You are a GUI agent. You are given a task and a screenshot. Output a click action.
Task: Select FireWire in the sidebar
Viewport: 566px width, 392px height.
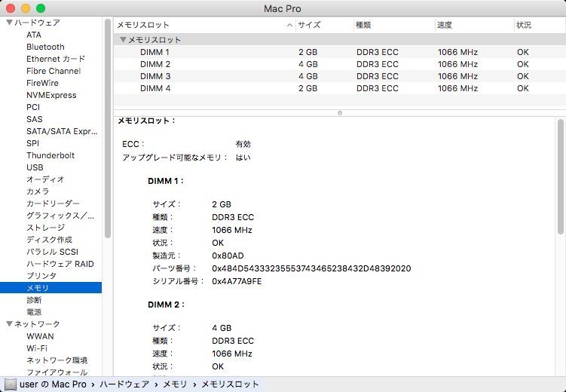pos(43,83)
